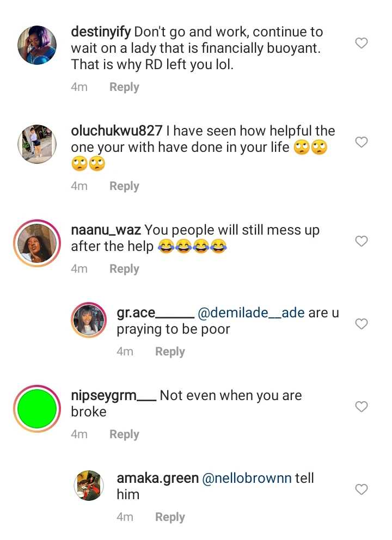Select naanu_waz's username
Image resolution: width=392 pixels, height=540 pixels.
(106, 230)
